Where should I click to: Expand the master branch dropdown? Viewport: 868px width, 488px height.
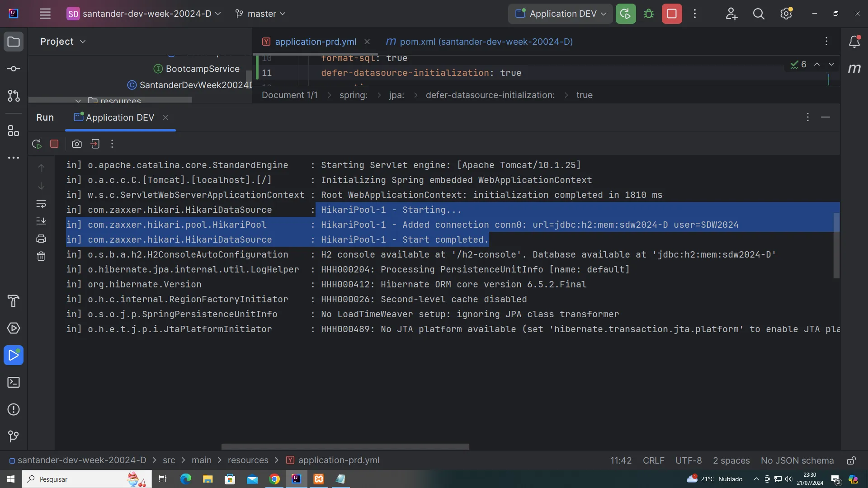click(x=261, y=14)
